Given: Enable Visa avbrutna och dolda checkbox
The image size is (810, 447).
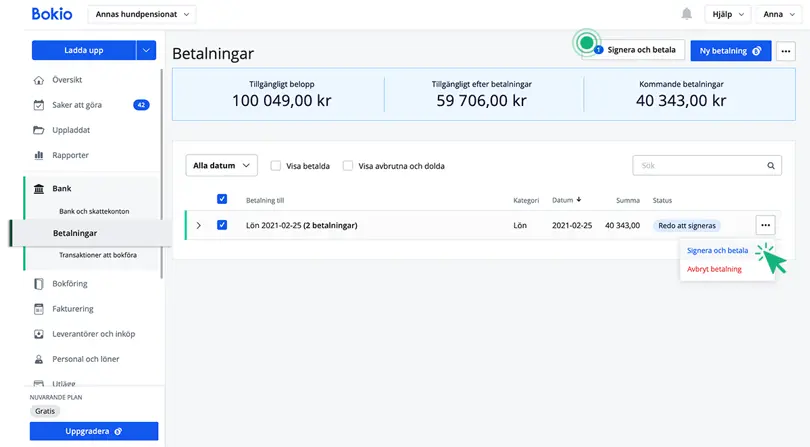Looking at the screenshot, I should tap(348, 166).
